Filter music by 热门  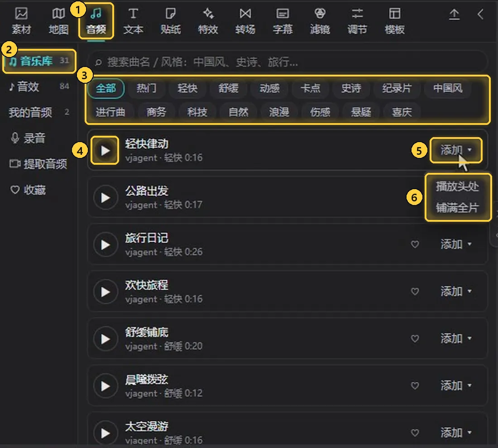click(x=146, y=88)
